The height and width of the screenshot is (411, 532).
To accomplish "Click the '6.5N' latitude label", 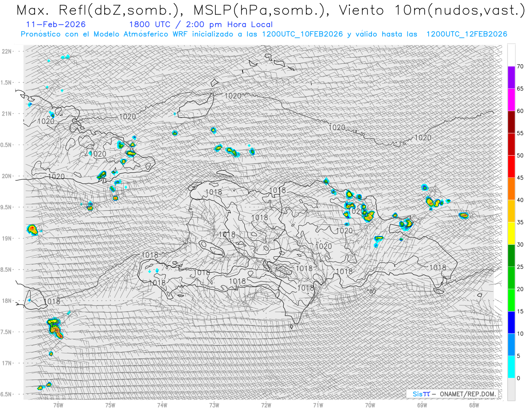I will pyautogui.click(x=7, y=394).
